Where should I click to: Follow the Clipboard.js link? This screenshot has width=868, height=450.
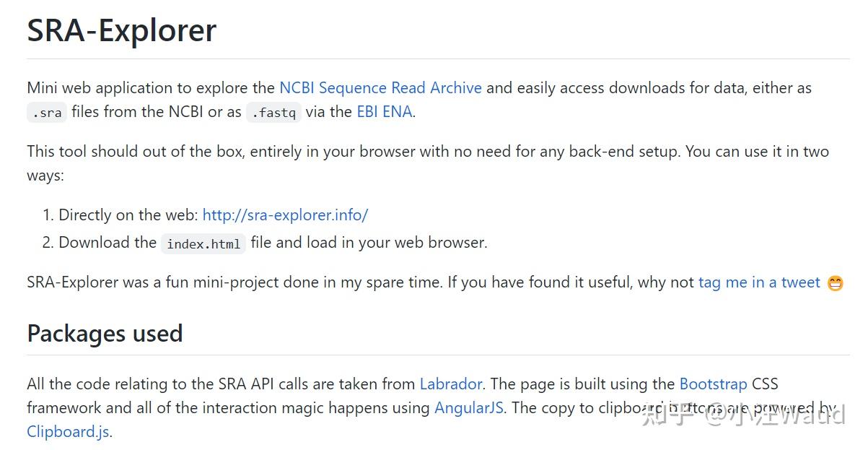[x=68, y=432]
